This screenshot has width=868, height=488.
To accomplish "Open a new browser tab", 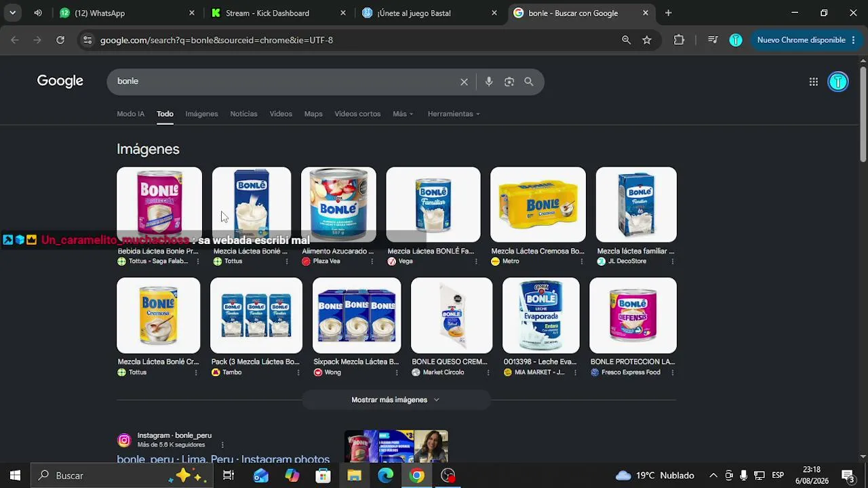I will (x=669, y=13).
